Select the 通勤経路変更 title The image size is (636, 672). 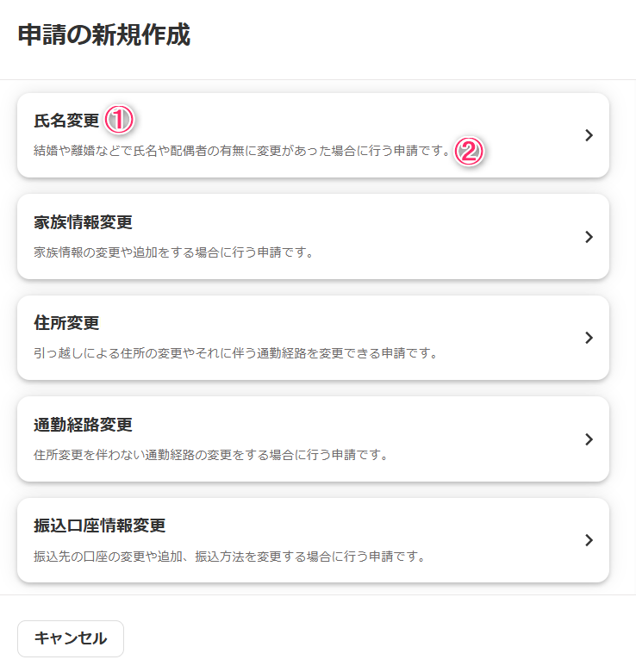pyautogui.click(x=83, y=425)
